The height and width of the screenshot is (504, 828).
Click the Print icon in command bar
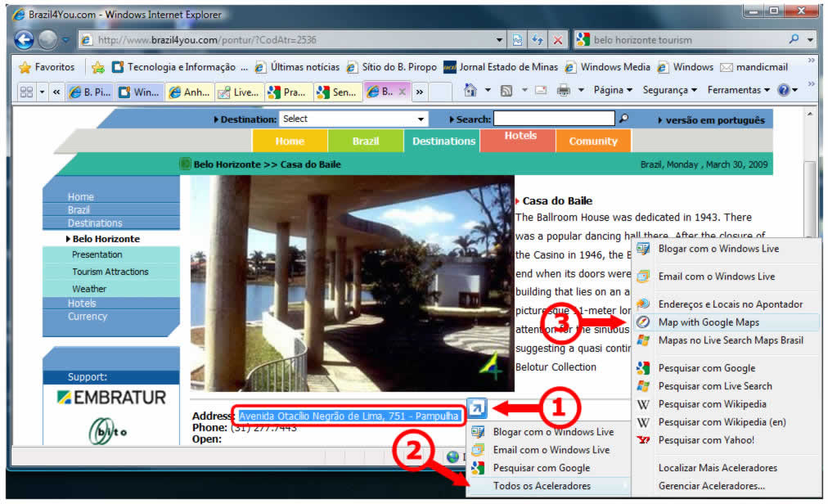[x=564, y=90]
